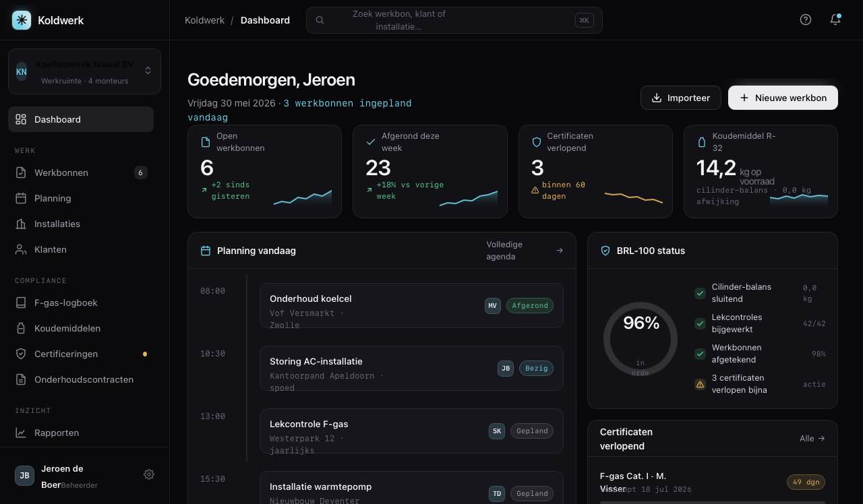863x504 pixels.
Task: Open Onderhoudscontracten in the sidebar
Action: pos(81,379)
